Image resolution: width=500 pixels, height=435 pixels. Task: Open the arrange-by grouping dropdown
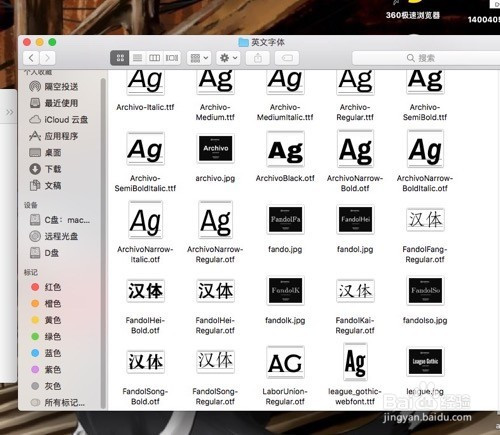(199, 58)
